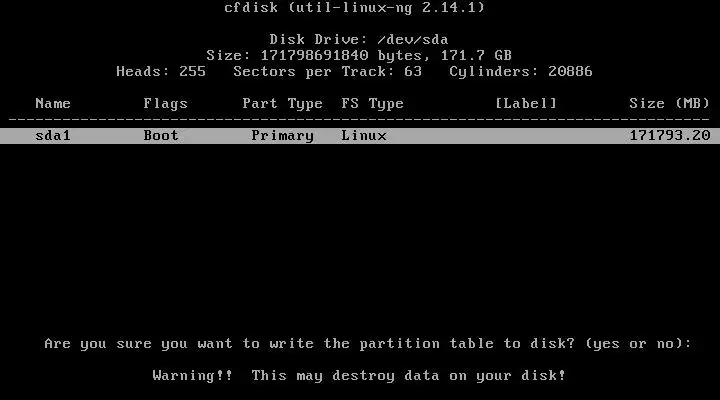Click the disk size in bytes line
This screenshot has height=400, width=720.
click(x=359, y=56)
